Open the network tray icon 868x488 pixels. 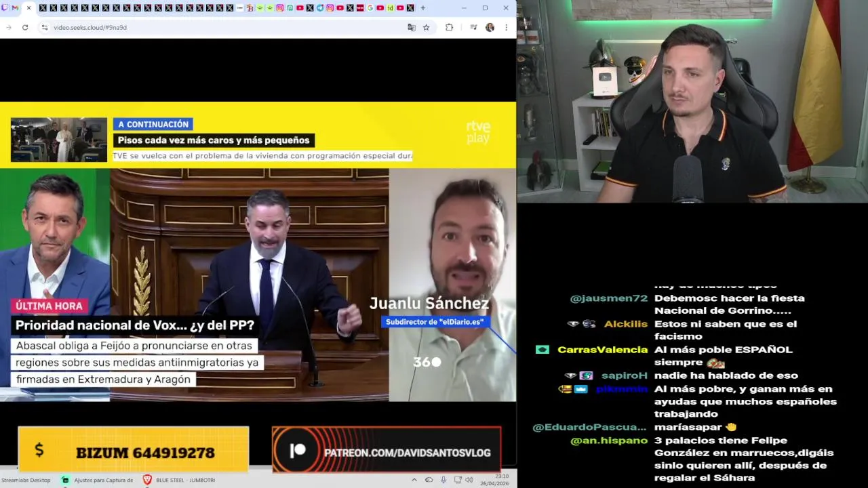click(x=457, y=480)
